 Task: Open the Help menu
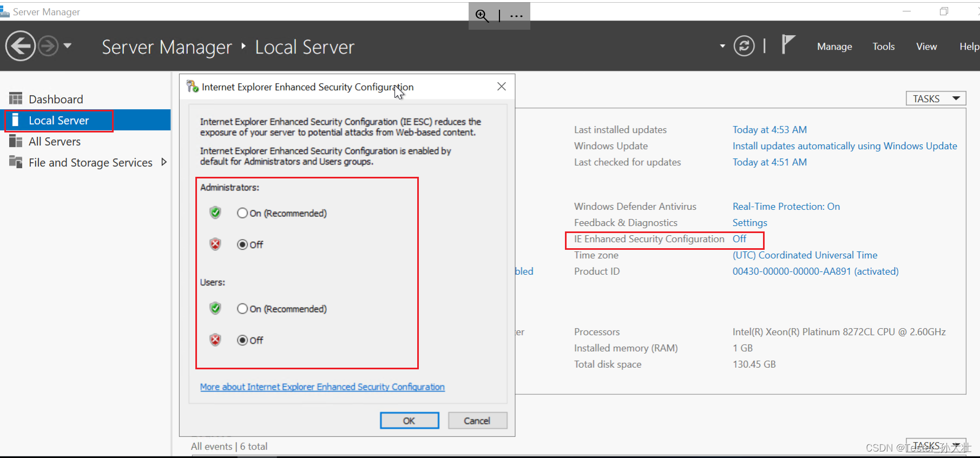[x=969, y=47]
